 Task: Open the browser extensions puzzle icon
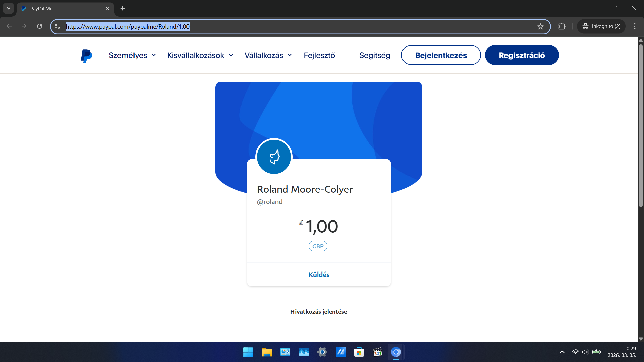point(562,26)
